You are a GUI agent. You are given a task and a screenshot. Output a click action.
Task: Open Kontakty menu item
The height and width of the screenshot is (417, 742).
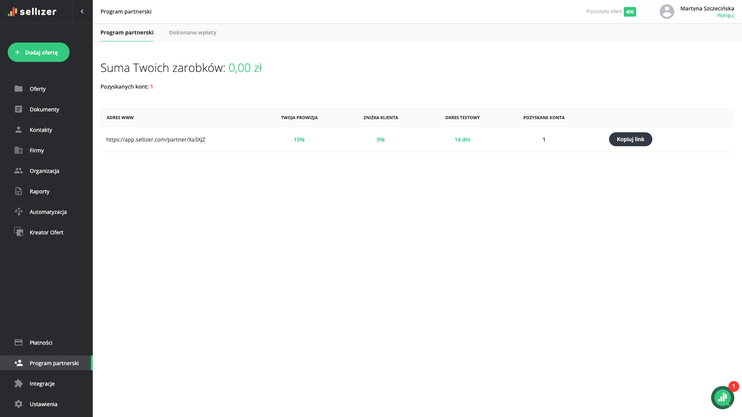41,130
